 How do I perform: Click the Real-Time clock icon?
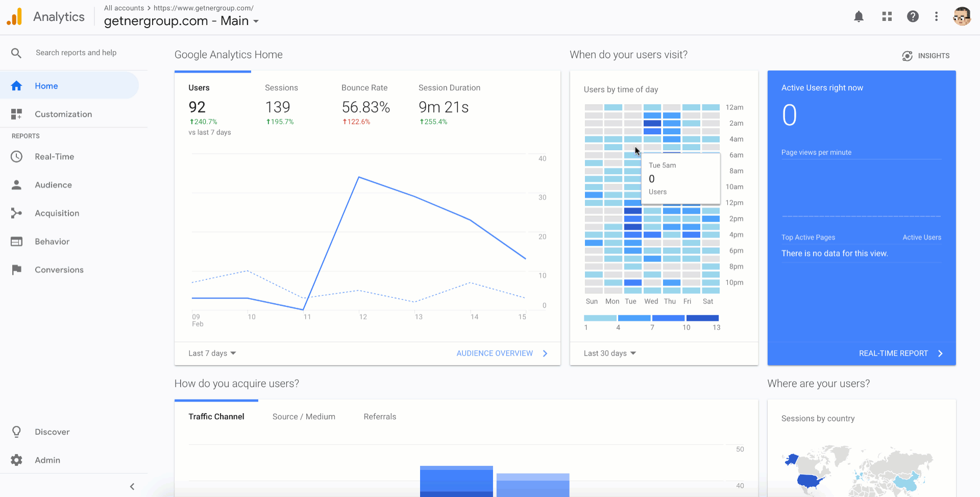click(x=16, y=156)
